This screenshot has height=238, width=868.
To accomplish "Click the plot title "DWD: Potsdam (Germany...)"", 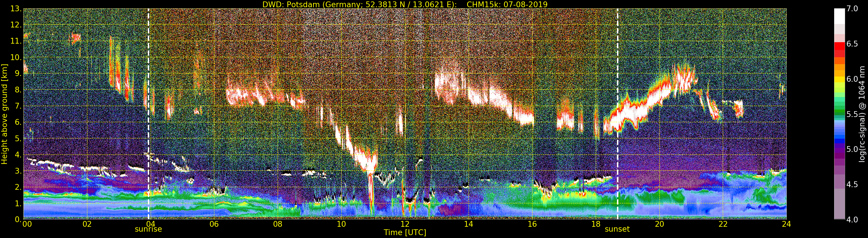I will tap(405, 4).
